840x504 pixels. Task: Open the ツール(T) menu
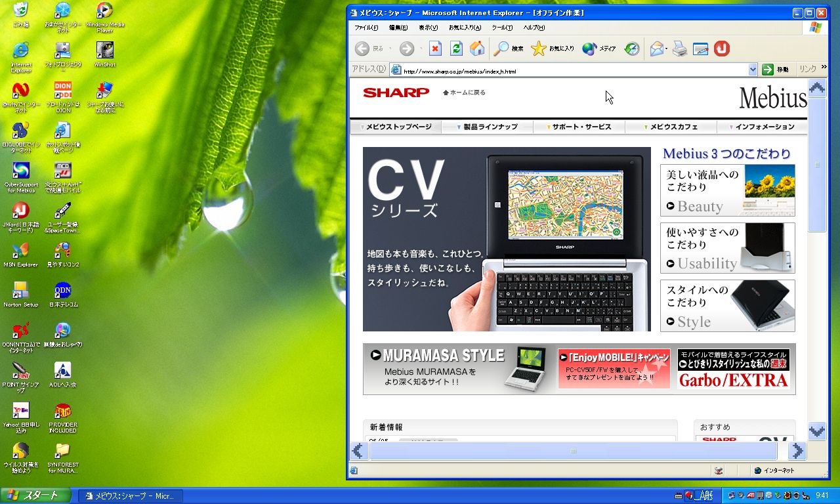tap(502, 28)
